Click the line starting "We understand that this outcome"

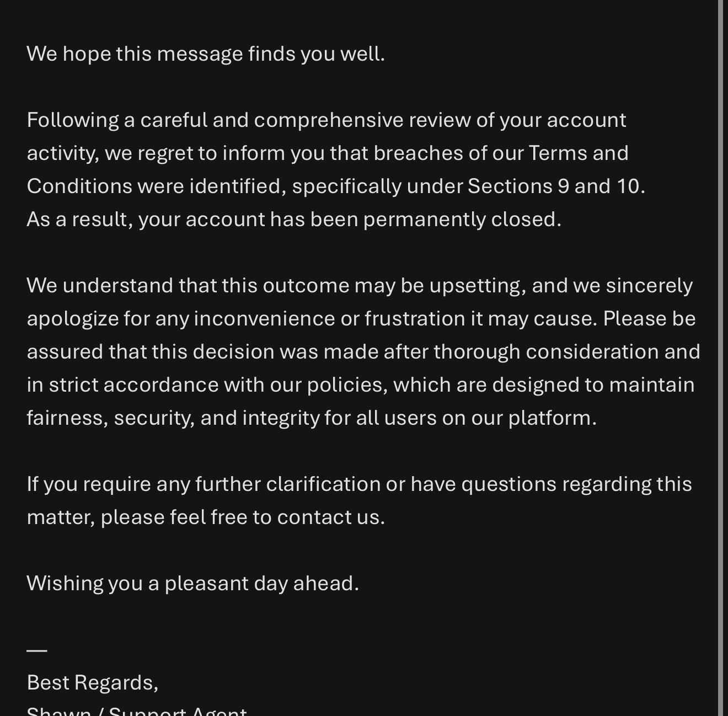click(358, 286)
